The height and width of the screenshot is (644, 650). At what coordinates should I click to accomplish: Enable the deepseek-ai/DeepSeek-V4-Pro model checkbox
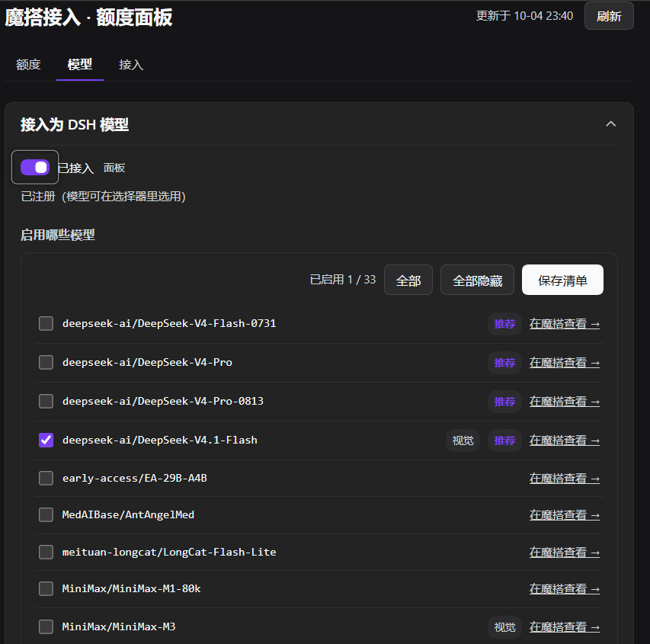tap(46, 363)
